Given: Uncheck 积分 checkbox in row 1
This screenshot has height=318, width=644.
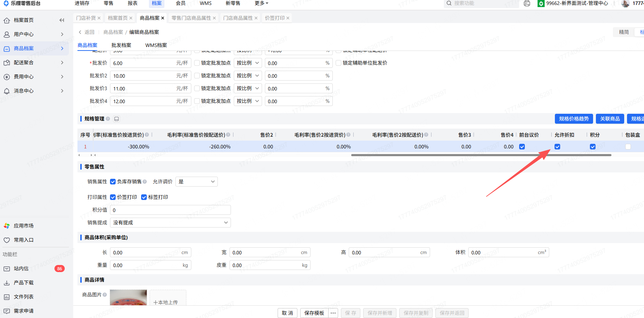Looking at the screenshot, I should tap(593, 147).
